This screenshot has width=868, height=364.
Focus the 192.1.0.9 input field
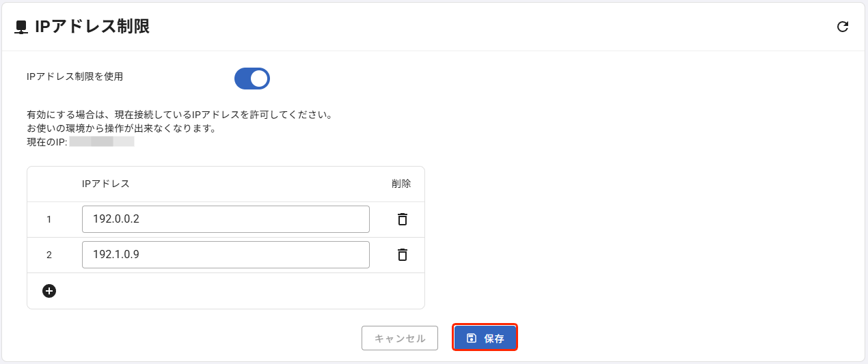pyautogui.click(x=226, y=255)
